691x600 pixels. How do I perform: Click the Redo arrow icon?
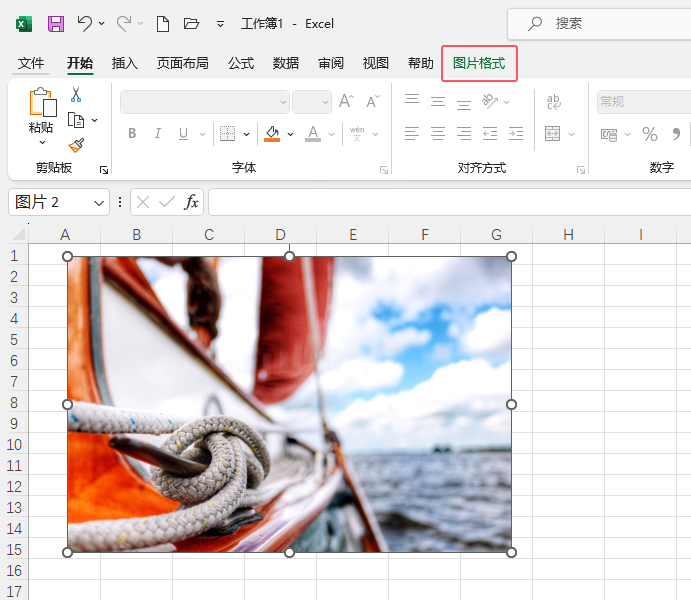click(x=123, y=23)
